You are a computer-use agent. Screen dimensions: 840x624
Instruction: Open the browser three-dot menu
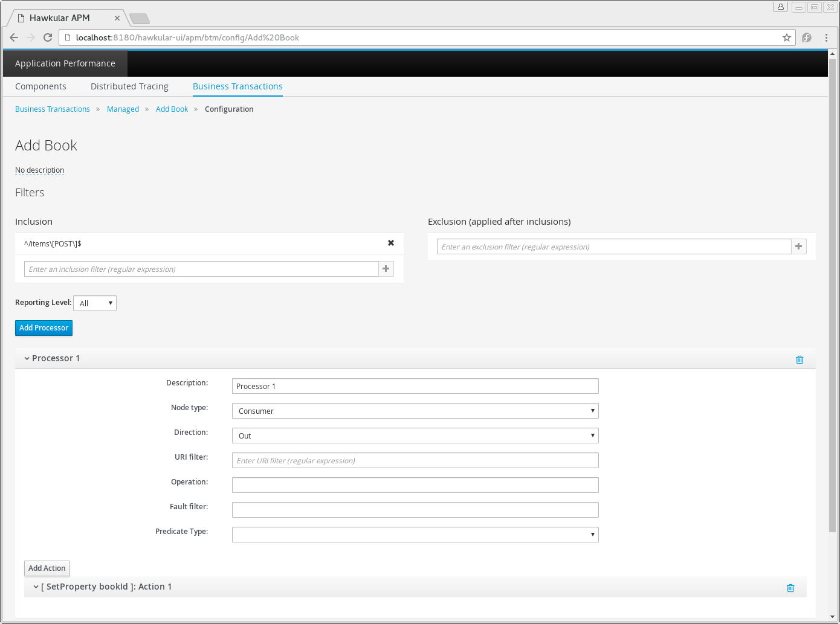[x=826, y=37]
